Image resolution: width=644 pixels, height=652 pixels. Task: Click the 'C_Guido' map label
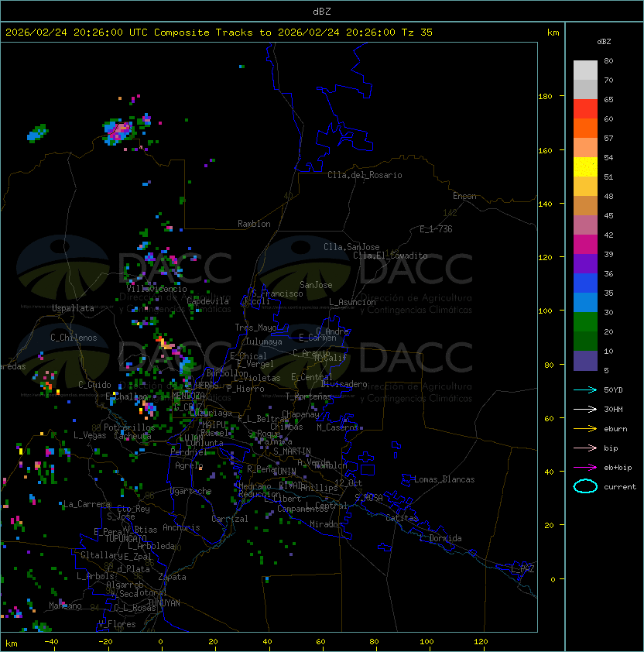[x=94, y=385]
